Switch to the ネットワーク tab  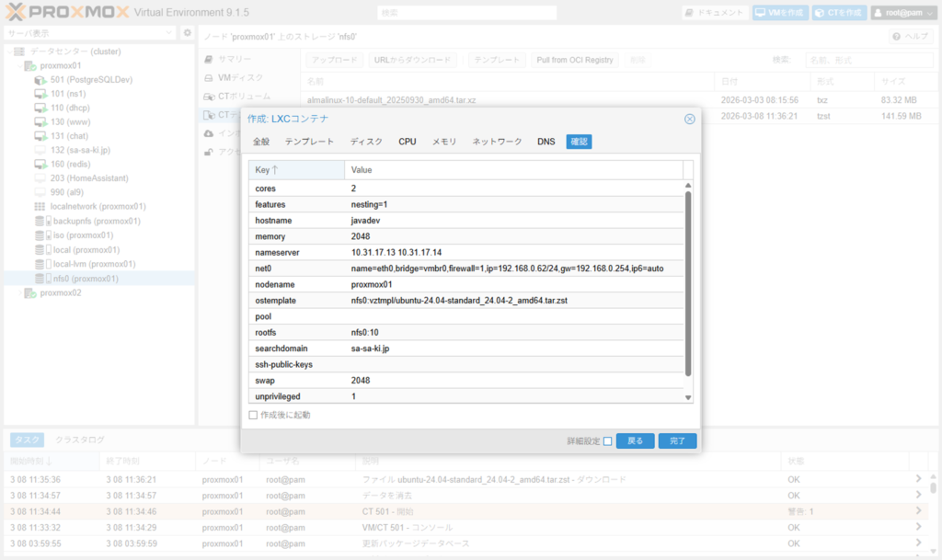click(497, 142)
